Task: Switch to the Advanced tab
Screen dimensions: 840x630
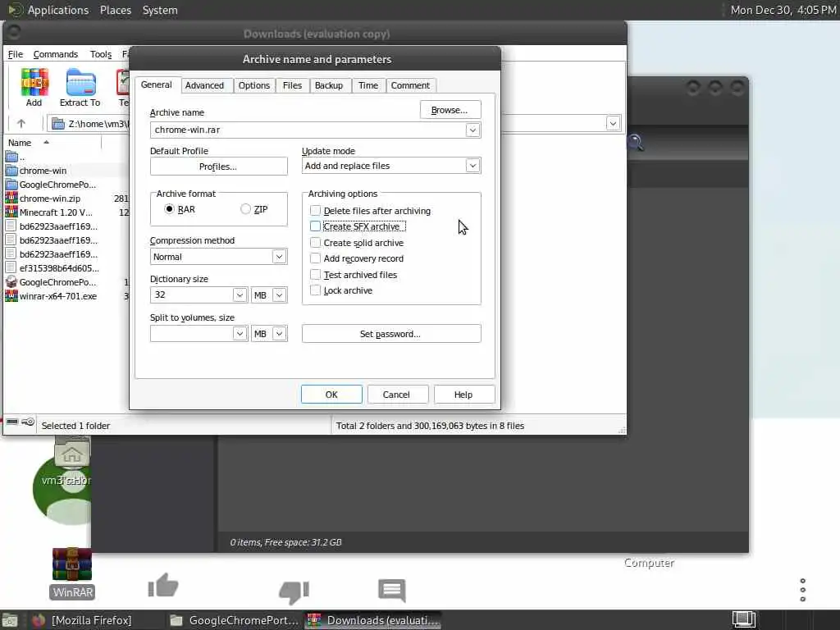Action: click(204, 85)
